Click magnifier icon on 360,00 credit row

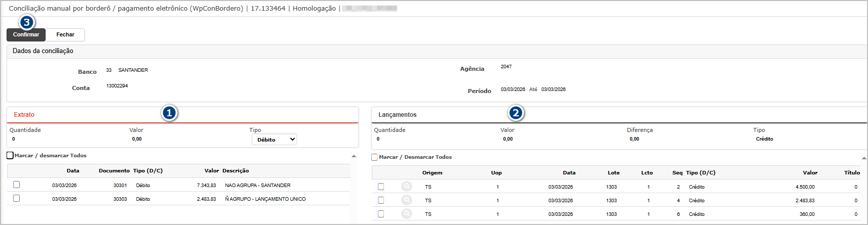click(x=407, y=214)
